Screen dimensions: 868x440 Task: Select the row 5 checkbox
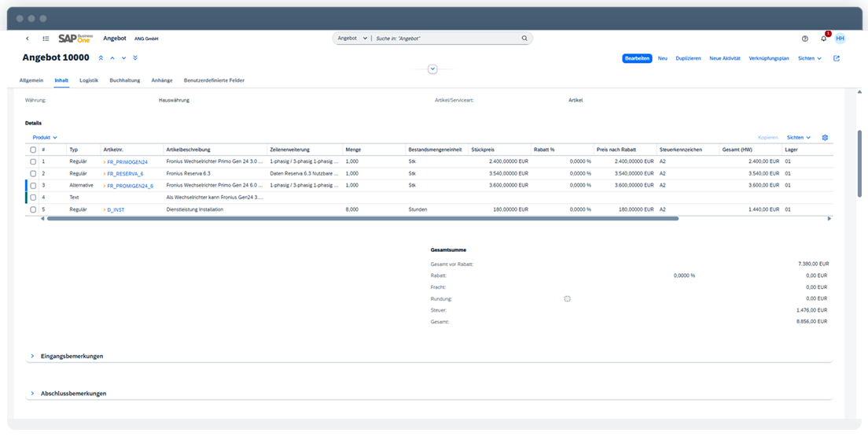click(33, 210)
